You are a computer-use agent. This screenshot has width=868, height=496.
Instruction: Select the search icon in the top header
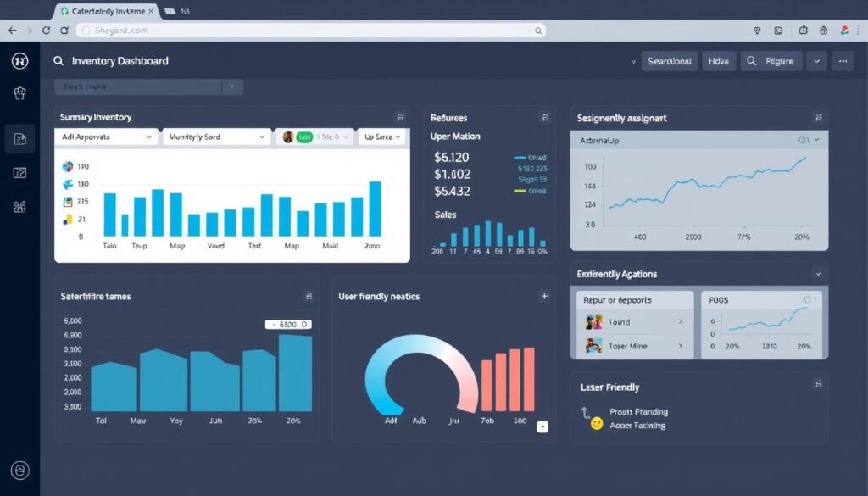(57, 60)
